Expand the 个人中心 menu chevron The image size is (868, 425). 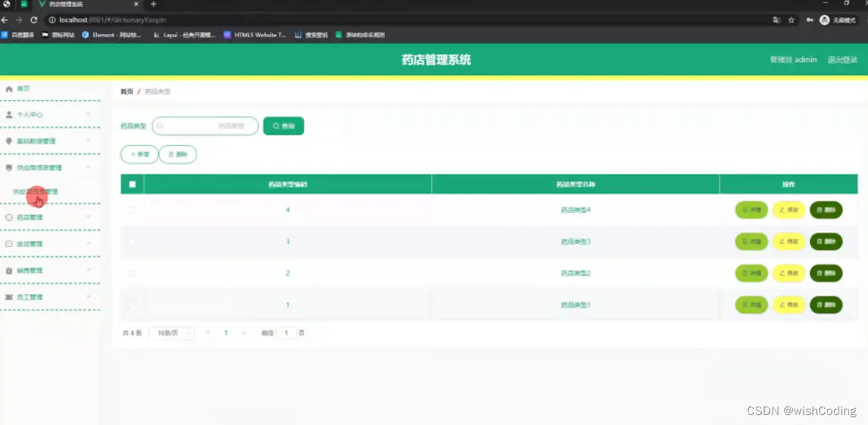pos(88,114)
